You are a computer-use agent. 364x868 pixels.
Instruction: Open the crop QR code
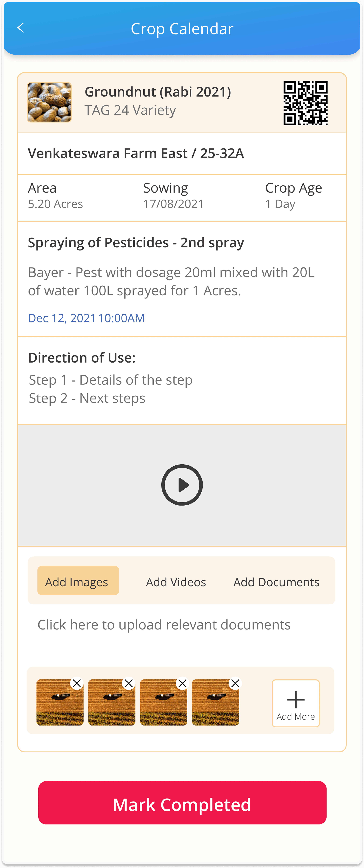point(305,103)
